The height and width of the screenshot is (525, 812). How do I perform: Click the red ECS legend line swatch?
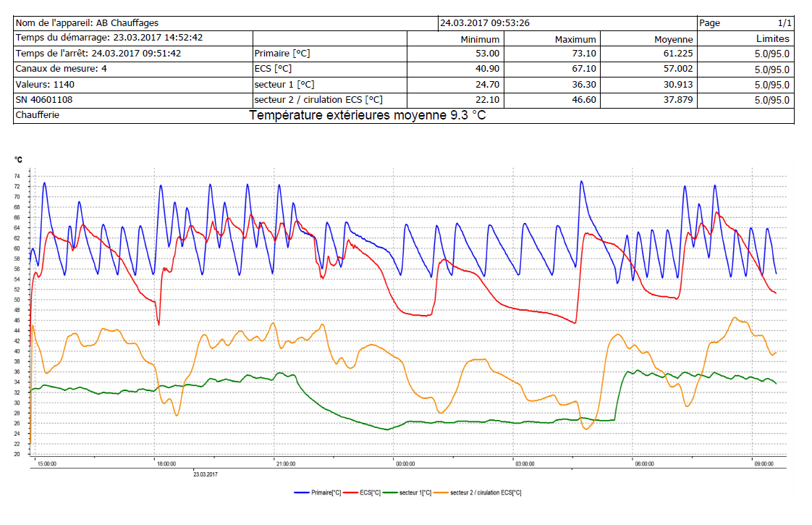(351, 492)
